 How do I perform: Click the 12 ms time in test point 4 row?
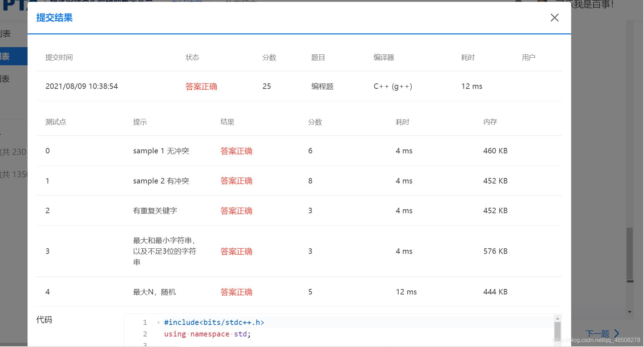pos(406,292)
